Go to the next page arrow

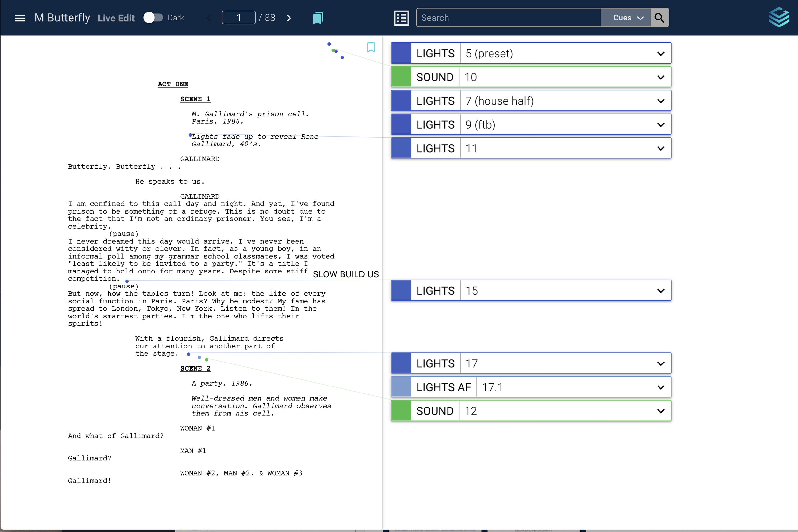tap(289, 18)
